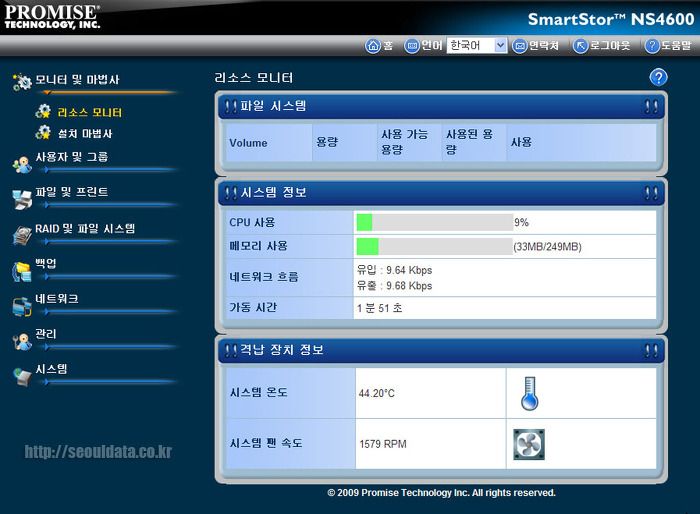
Task: Open the 도움말 link
Action: 676,46
